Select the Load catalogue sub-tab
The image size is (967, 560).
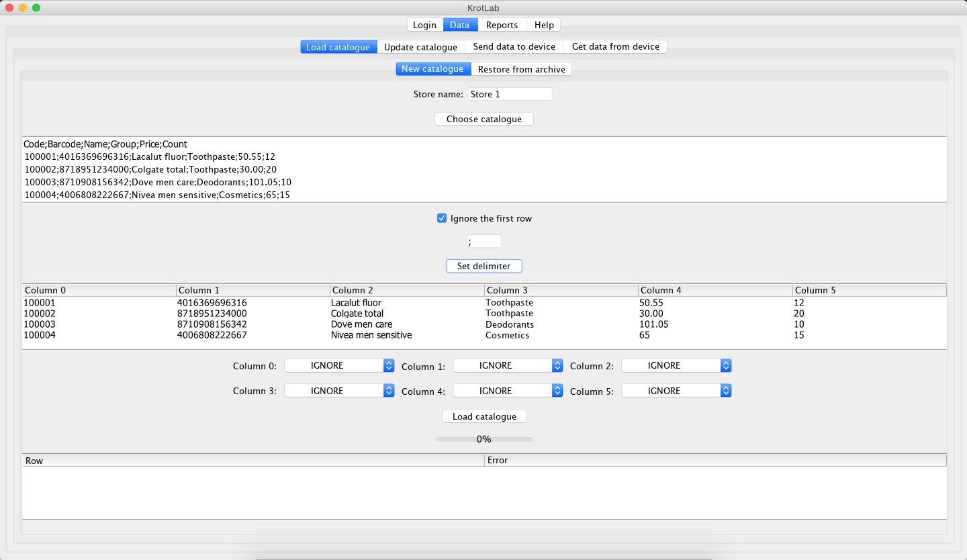click(338, 47)
